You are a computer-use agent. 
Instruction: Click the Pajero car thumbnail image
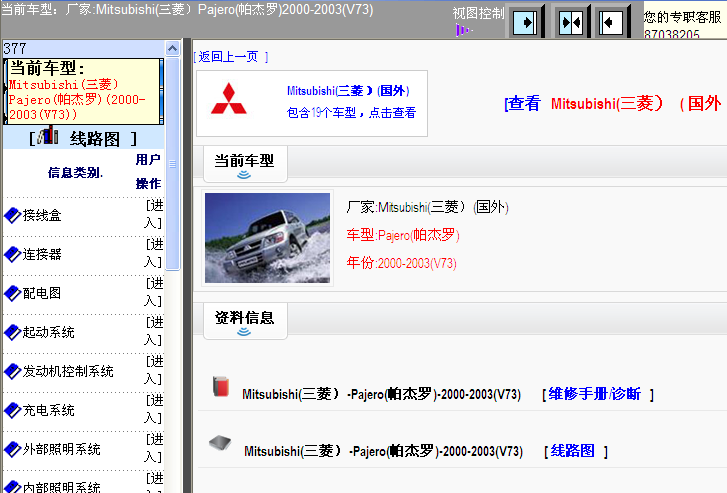tap(268, 238)
